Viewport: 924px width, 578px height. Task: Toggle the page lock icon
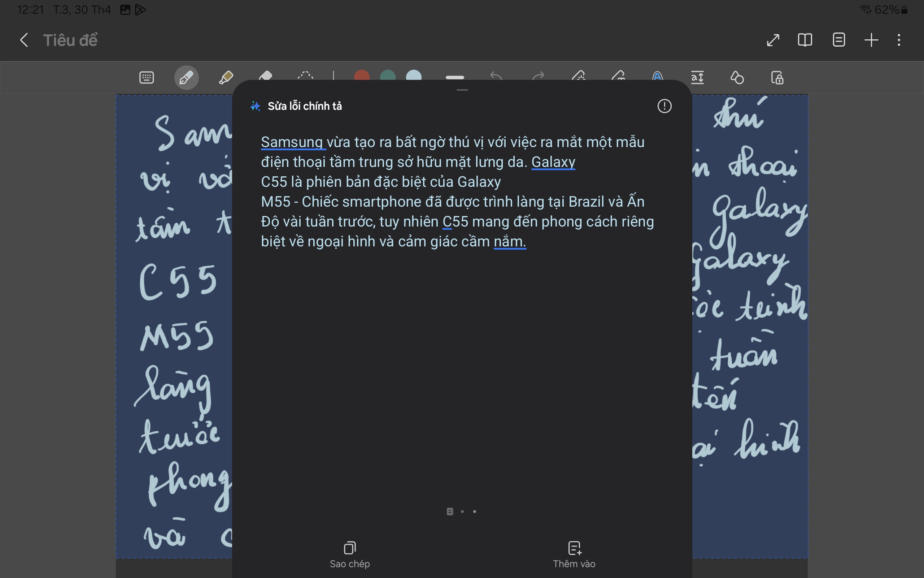pyautogui.click(x=777, y=78)
